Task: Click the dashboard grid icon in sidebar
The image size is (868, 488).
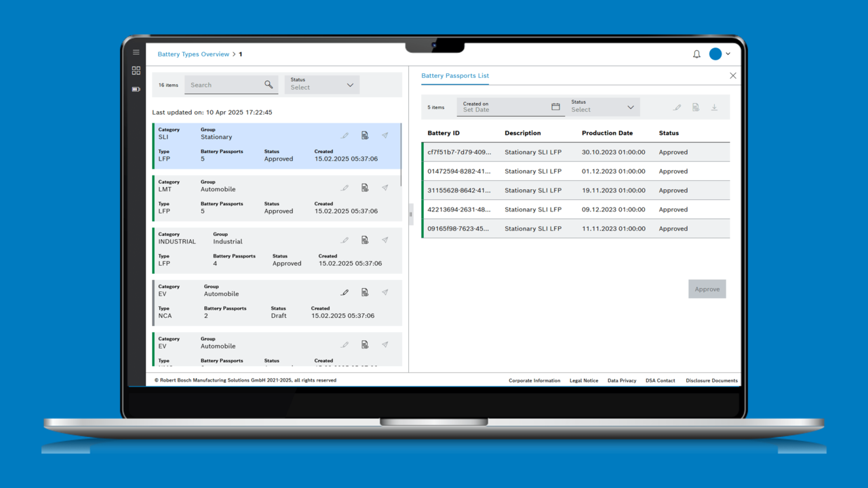Action: pyautogui.click(x=136, y=70)
